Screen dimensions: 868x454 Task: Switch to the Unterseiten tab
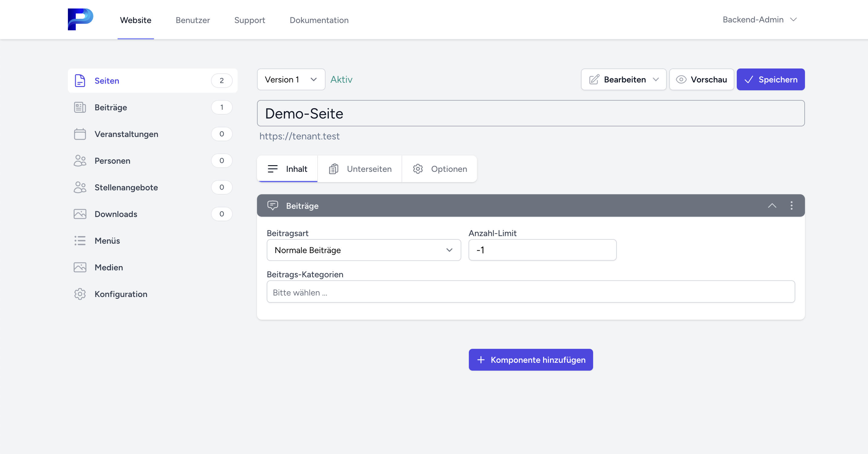click(360, 169)
